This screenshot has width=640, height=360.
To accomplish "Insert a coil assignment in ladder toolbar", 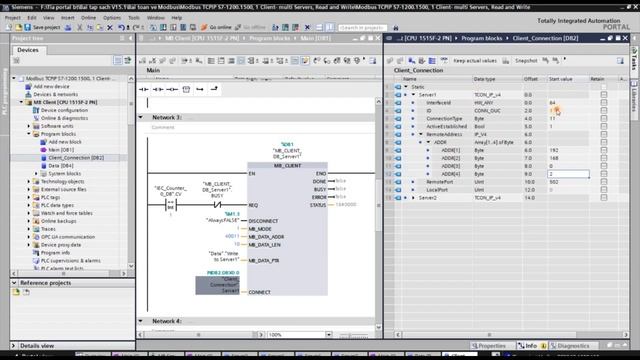I will point(172,89).
